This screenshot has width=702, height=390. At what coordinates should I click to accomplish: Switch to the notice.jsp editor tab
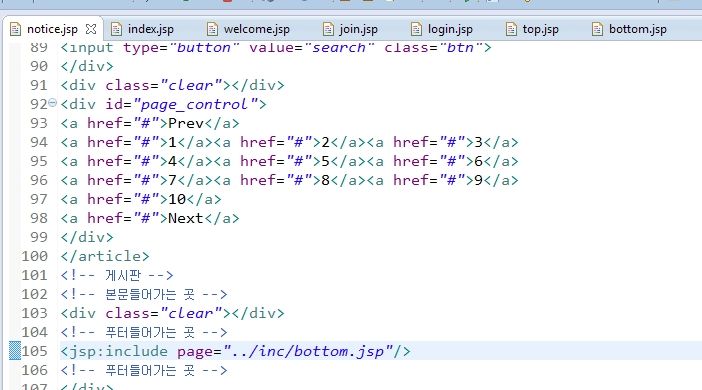click(x=52, y=29)
